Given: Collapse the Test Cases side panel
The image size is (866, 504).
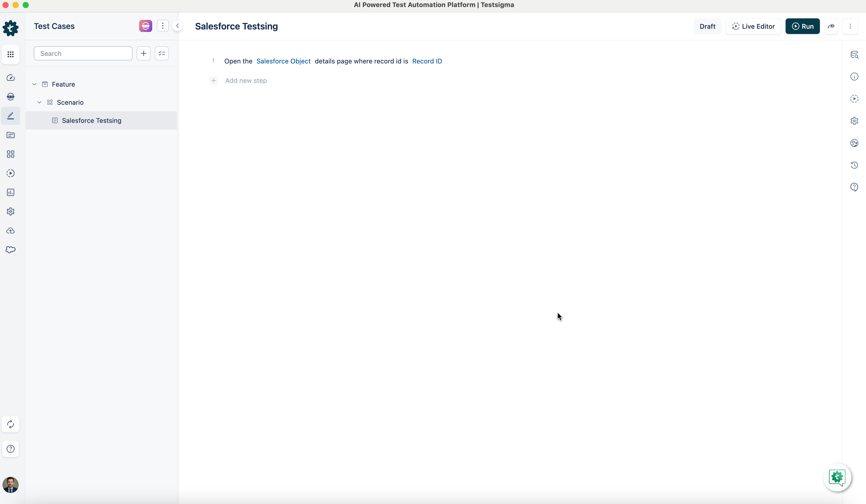Looking at the screenshot, I should 177,26.
